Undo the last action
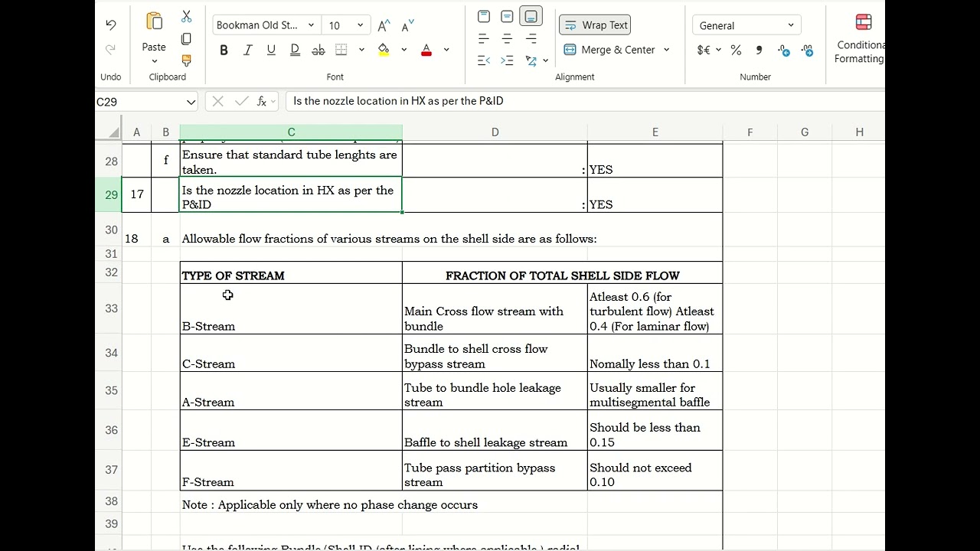 tap(111, 25)
